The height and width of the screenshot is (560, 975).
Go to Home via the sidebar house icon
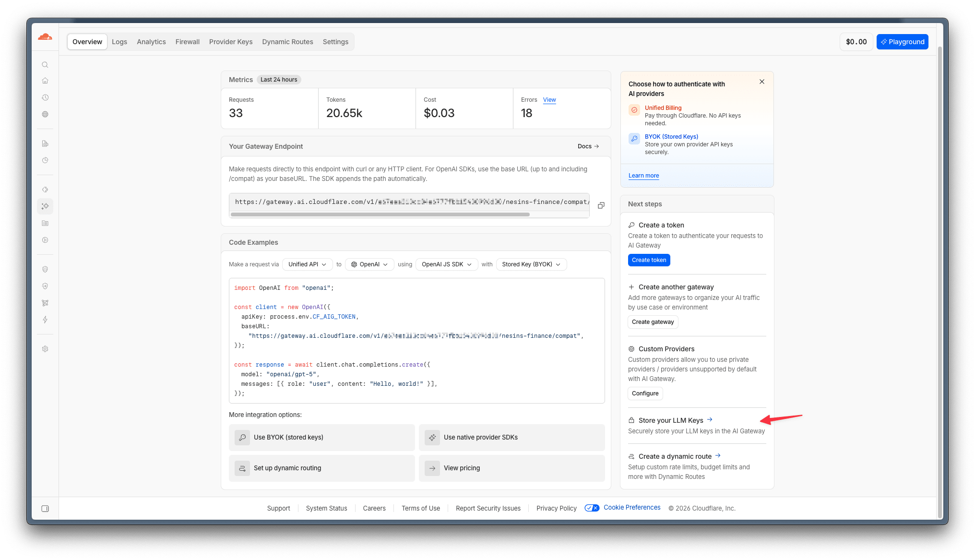point(45,81)
